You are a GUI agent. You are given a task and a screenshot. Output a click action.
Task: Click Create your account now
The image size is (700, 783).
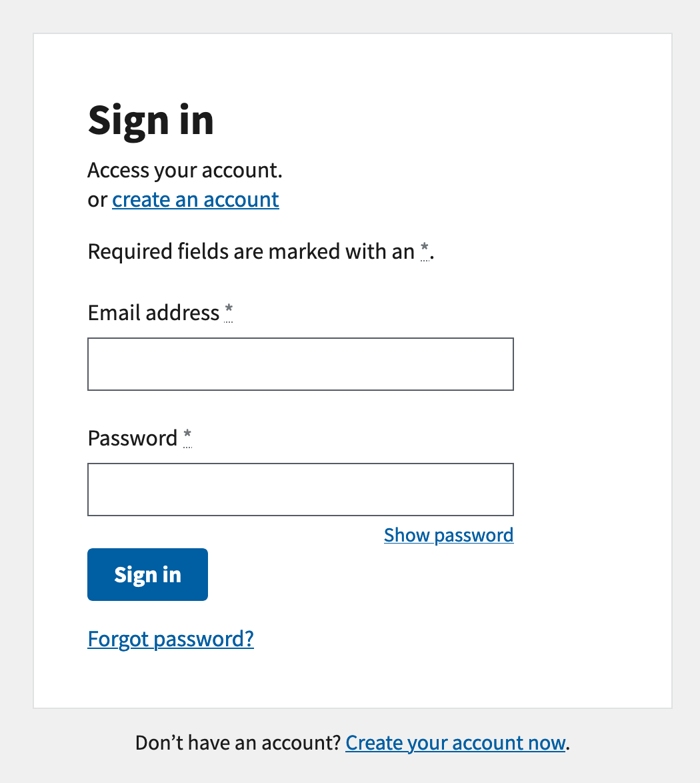click(455, 742)
